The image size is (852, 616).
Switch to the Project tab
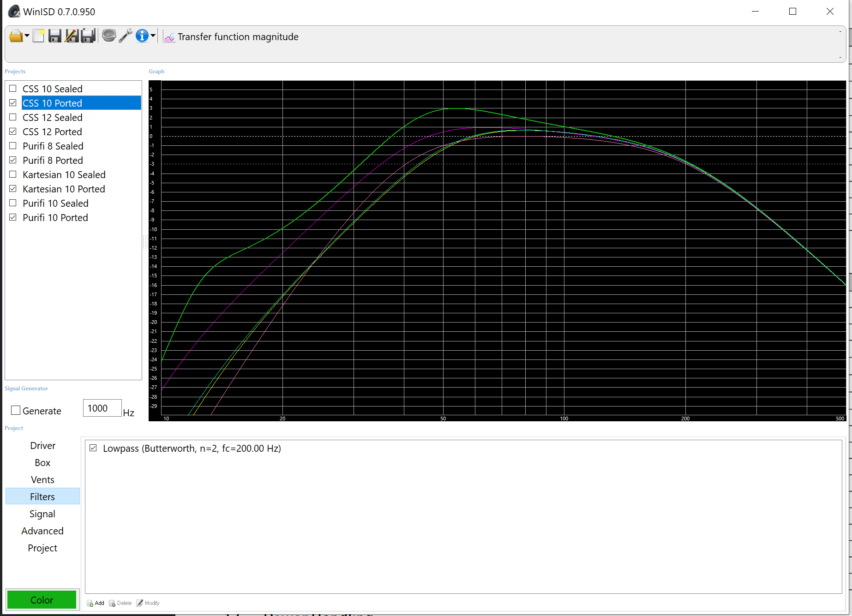click(x=42, y=548)
